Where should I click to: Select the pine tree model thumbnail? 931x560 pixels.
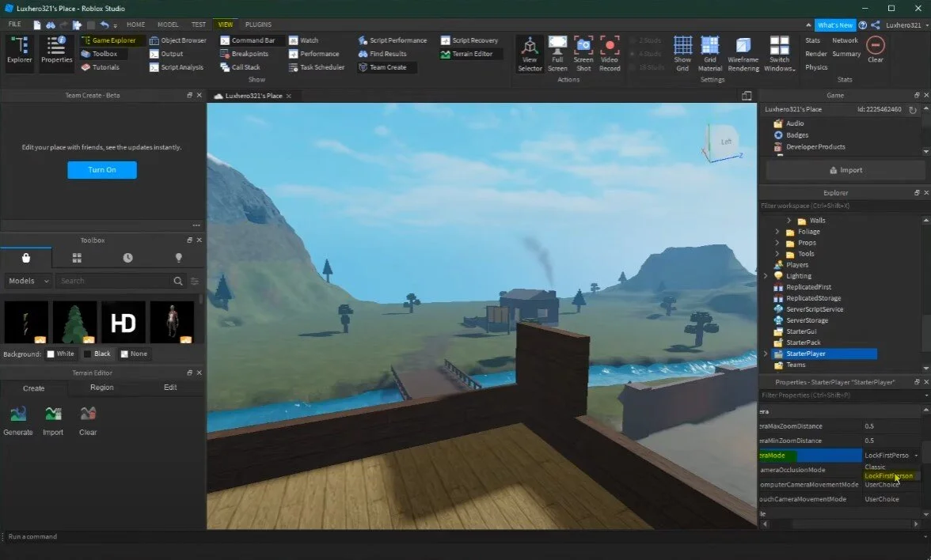coord(74,322)
